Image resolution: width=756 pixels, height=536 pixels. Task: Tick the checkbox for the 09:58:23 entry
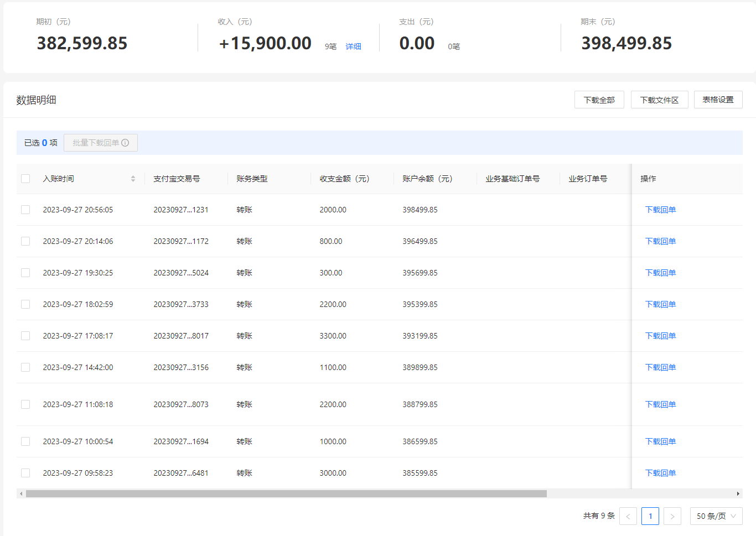click(25, 473)
